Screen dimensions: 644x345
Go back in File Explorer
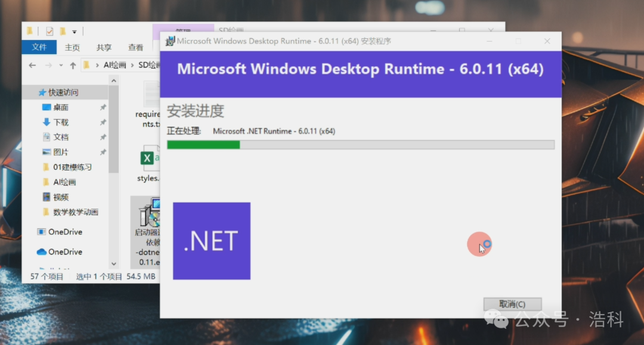point(32,65)
